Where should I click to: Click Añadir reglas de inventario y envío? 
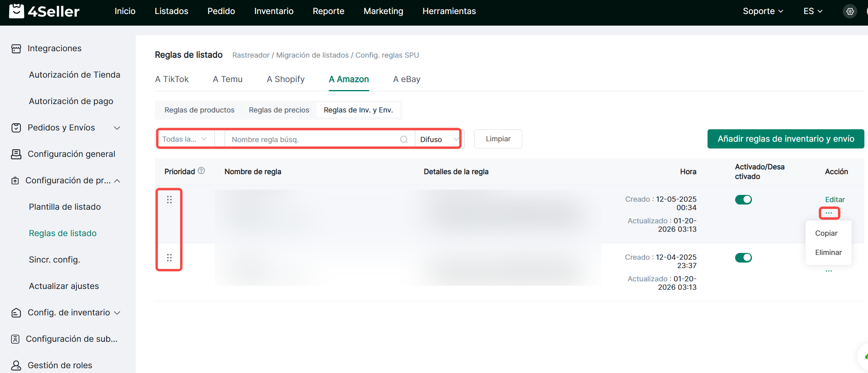[x=786, y=139]
